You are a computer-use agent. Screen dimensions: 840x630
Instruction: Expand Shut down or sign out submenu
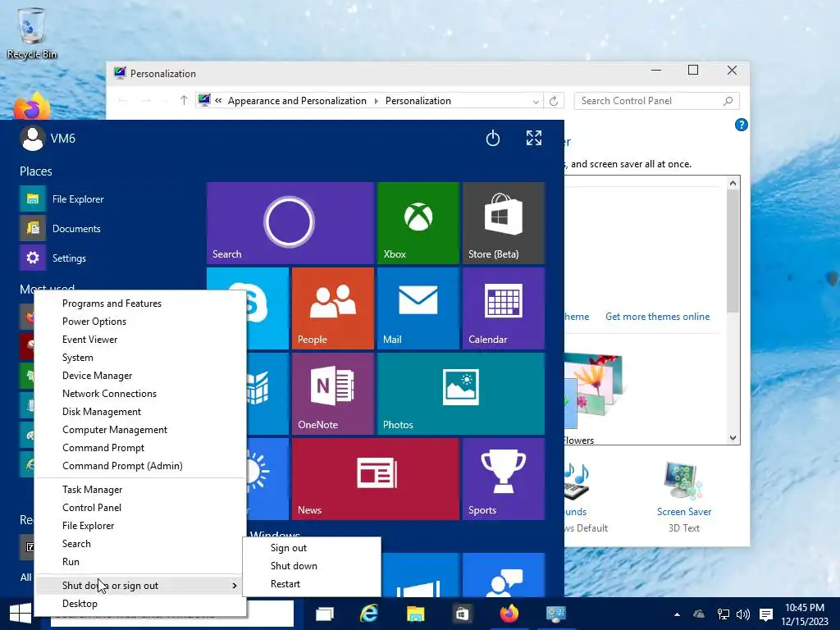pyautogui.click(x=139, y=586)
